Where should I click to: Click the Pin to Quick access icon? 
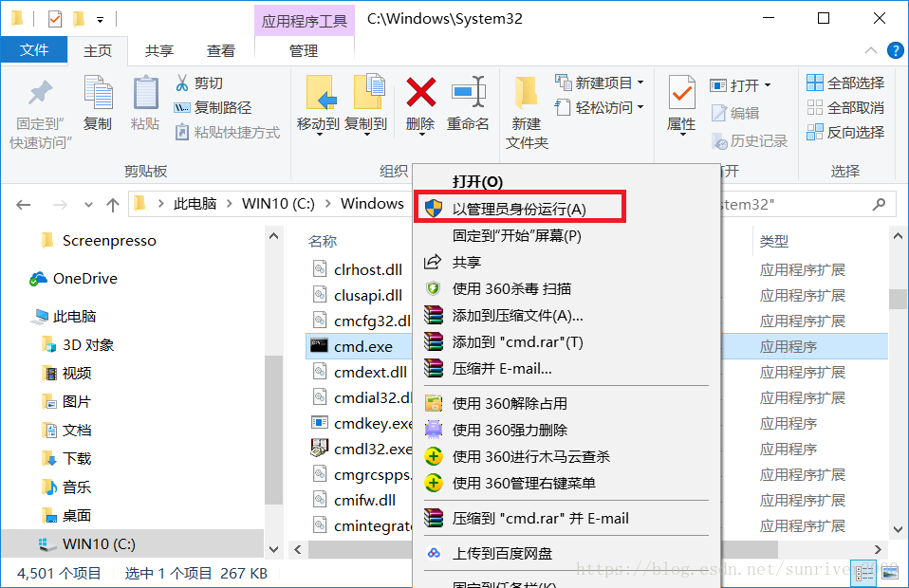[41, 93]
